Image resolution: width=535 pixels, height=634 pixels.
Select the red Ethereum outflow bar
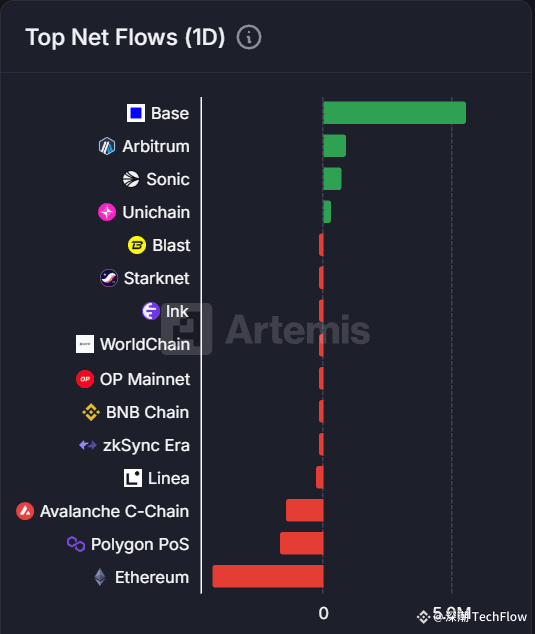pos(268,576)
